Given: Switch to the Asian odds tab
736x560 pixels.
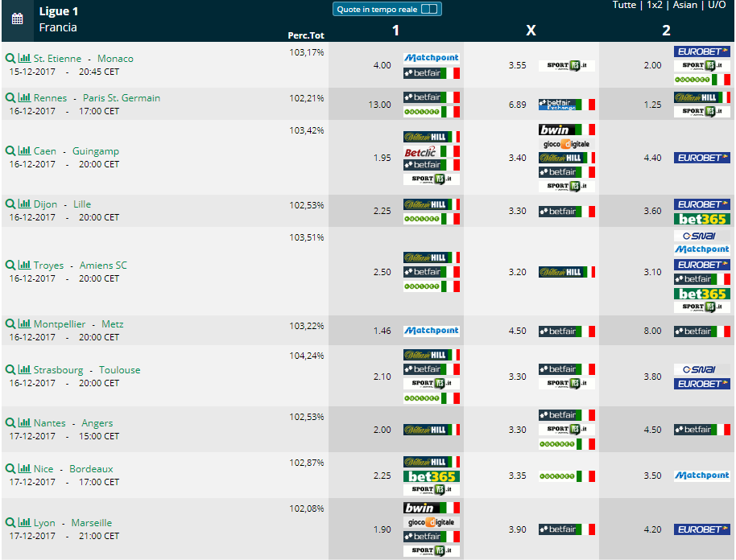Looking at the screenshot, I should [x=684, y=5].
